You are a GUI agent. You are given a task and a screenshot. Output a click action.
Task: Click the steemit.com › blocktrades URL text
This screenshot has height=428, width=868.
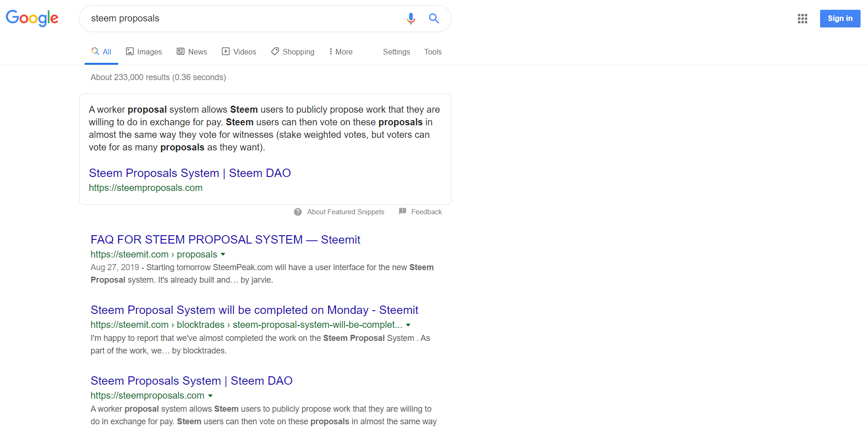[247, 325]
